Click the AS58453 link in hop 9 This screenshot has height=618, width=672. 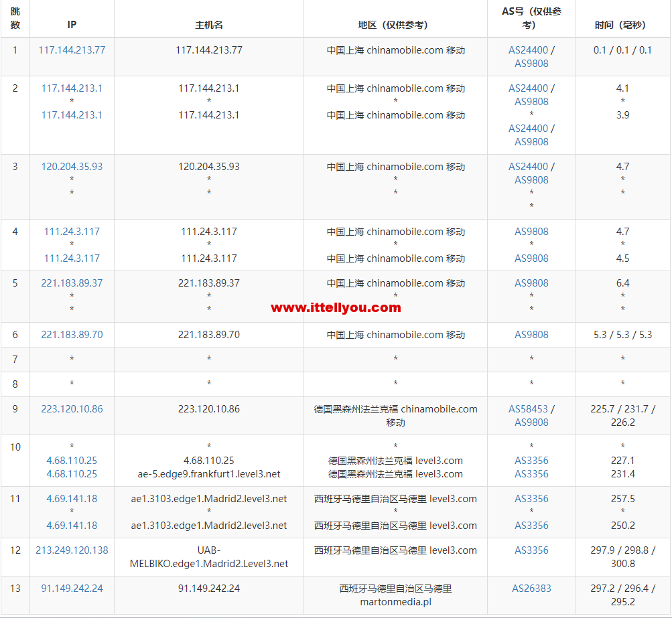click(x=528, y=409)
